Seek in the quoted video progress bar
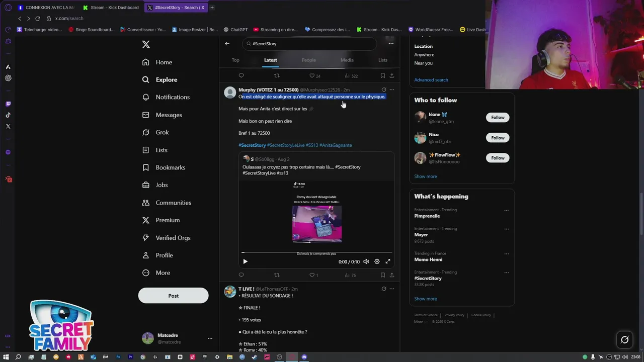This screenshot has width=644, height=362. click(316, 252)
